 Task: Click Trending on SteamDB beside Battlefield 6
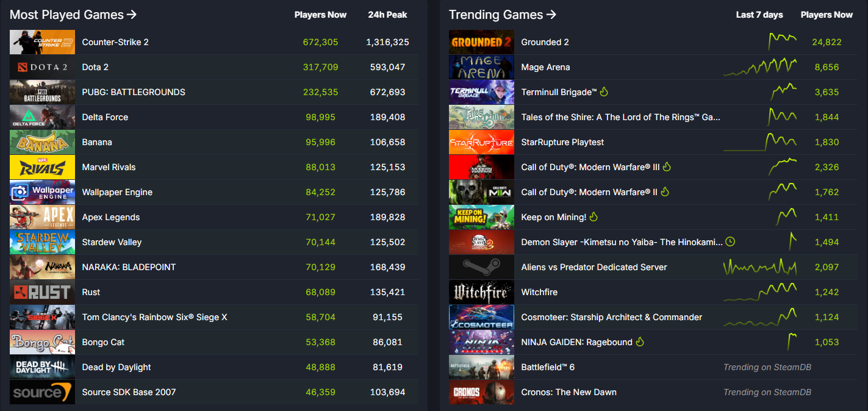point(767,367)
